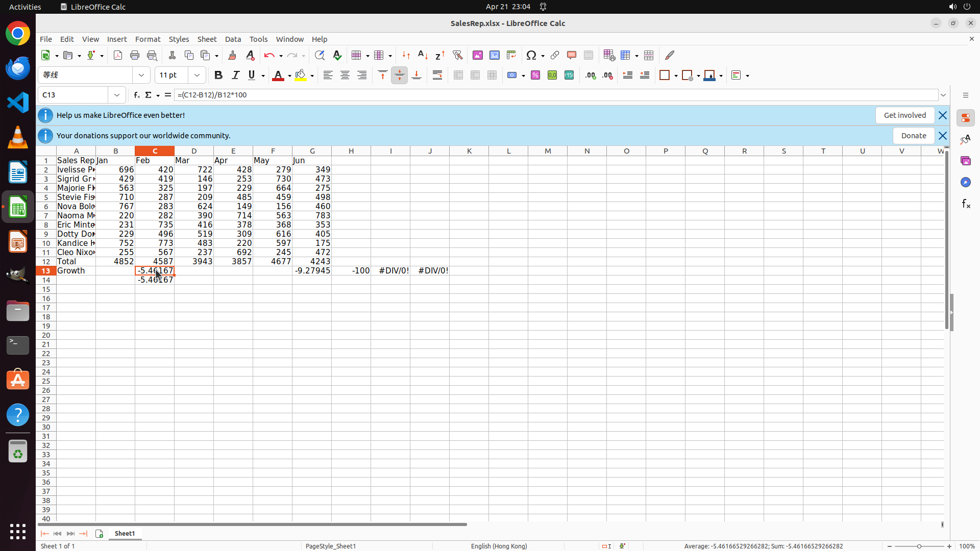Click the zoom slider in status bar

tap(919, 546)
